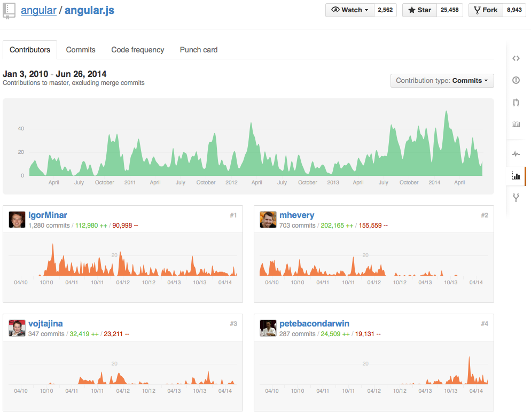Switch to the Commits tab
This screenshot has width=531, height=420.
[81, 50]
